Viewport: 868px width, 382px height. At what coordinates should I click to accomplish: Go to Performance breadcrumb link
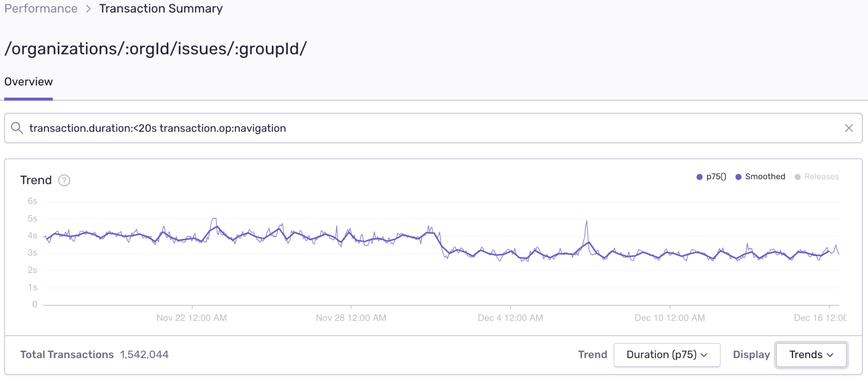(x=41, y=9)
